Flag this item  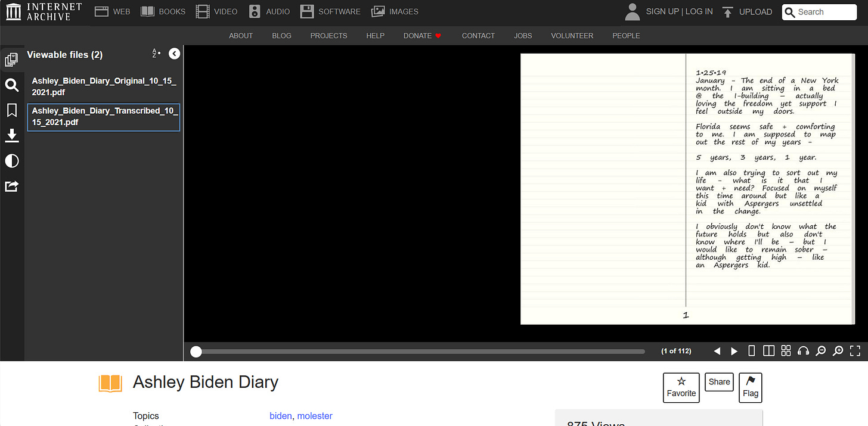point(751,387)
